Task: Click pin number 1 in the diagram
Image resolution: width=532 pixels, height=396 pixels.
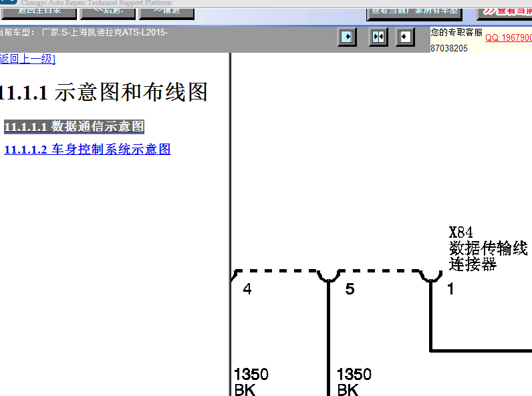Action: [450, 289]
